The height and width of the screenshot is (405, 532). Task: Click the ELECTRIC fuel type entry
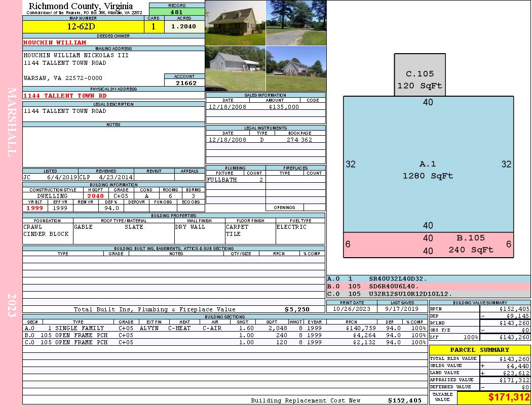(x=291, y=227)
